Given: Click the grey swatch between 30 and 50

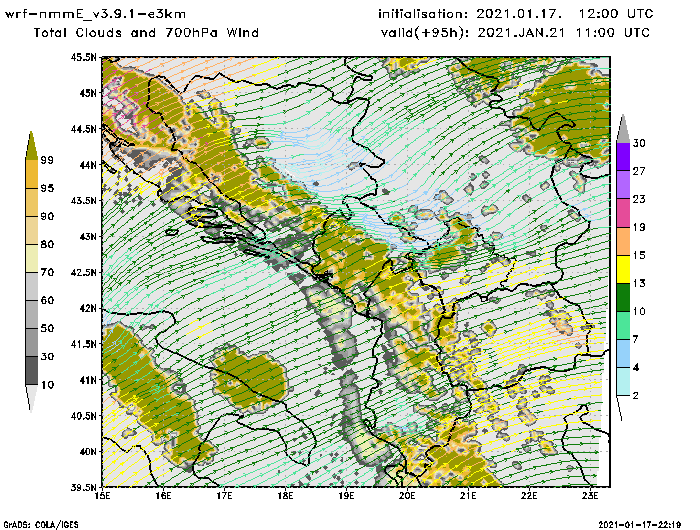Looking at the screenshot, I should coord(32,342).
